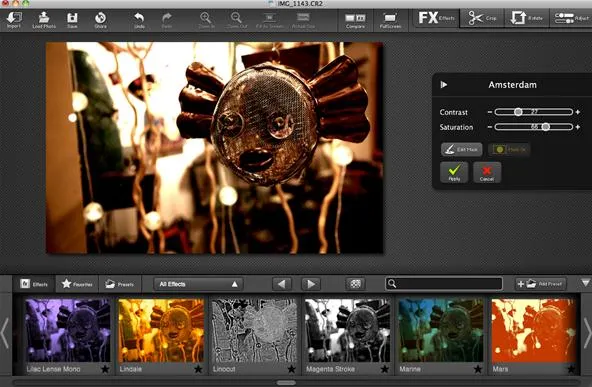The image size is (592, 387).
Task: Increase Saturation with the plus sign
Action: click(578, 127)
